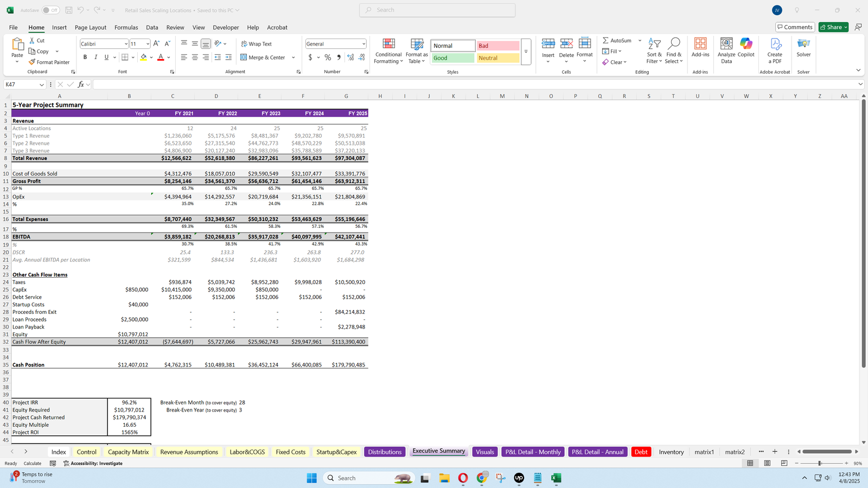Click the Name Box showing K47

coord(22,85)
